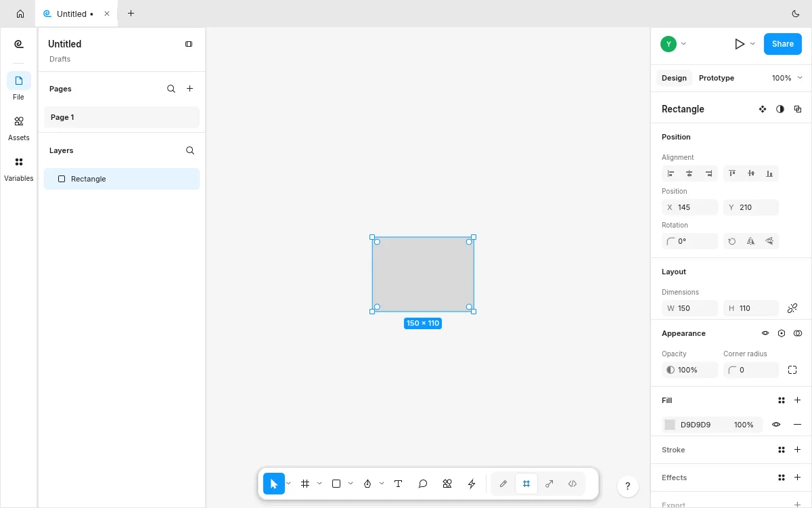Edit the height H field

[751, 308]
